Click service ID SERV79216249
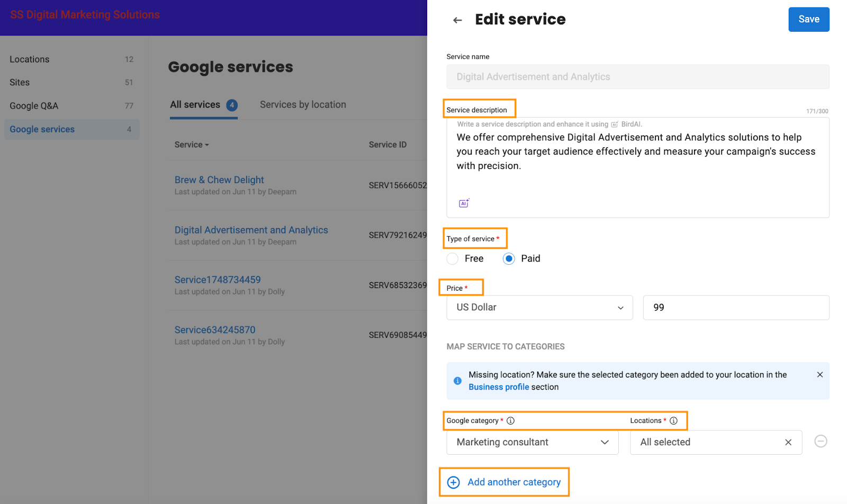Image resolution: width=847 pixels, height=504 pixels. click(398, 236)
